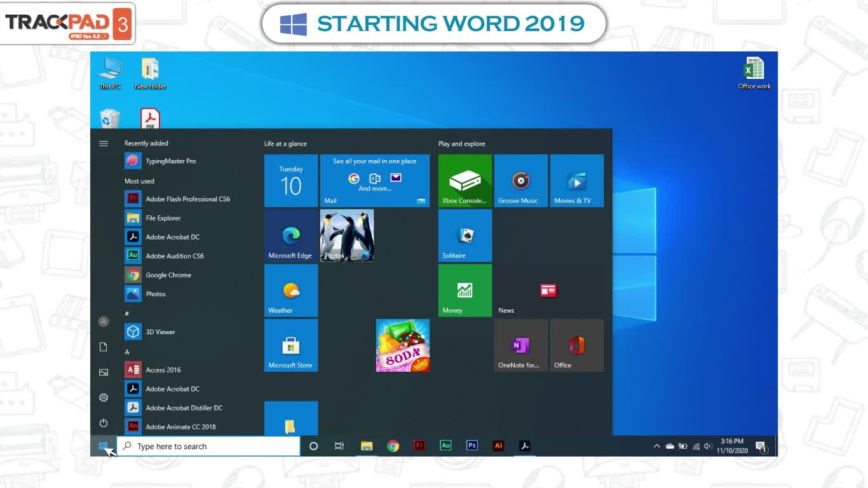This screenshot has width=868, height=488.
Task: Select the PDF file on the desktop
Action: click(150, 118)
